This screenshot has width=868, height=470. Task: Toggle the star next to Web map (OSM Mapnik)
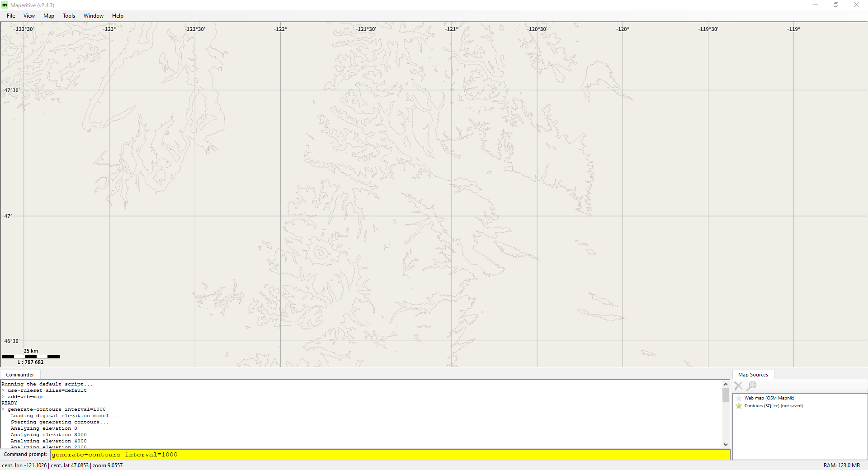click(x=738, y=398)
